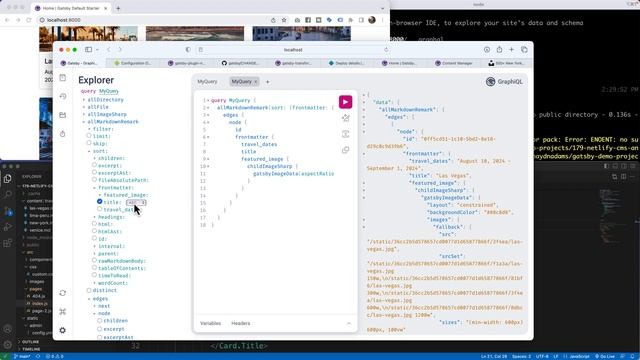The image size is (640, 360).
Task: Open the Variables tab
Action: click(211, 323)
